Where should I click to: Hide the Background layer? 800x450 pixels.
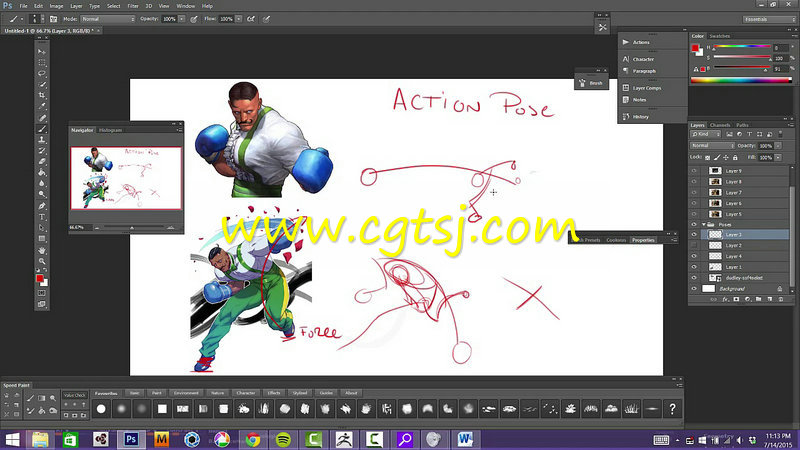click(694, 289)
